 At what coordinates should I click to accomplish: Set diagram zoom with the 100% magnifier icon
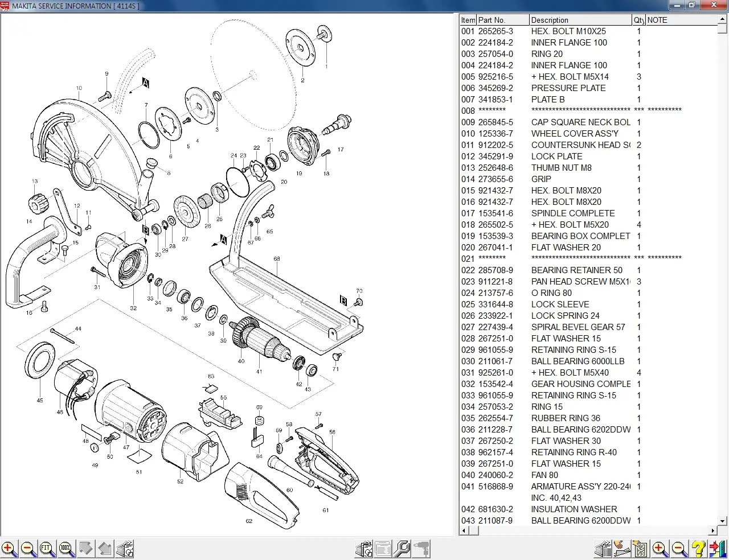(x=67, y=549)
